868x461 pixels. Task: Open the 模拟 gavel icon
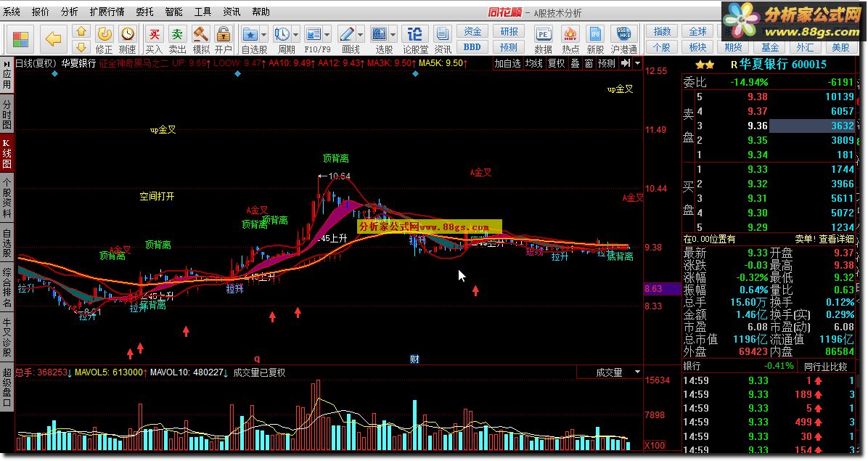tap(200, 34)
